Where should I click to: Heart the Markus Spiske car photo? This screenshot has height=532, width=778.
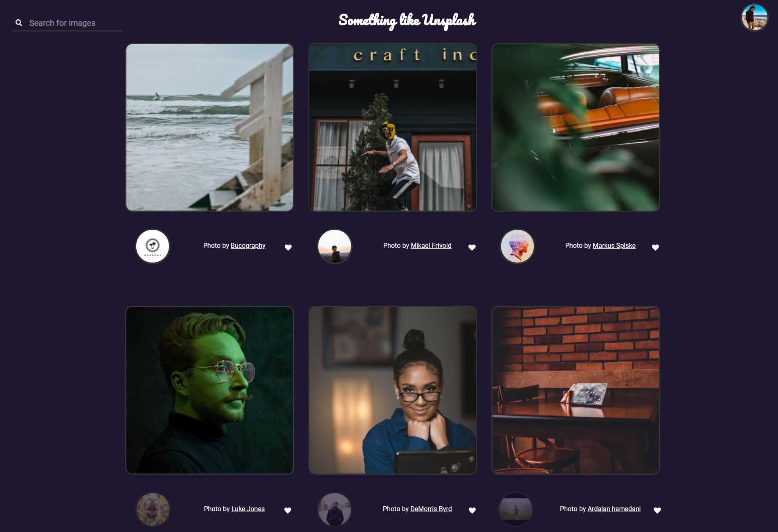coord(655,247)
